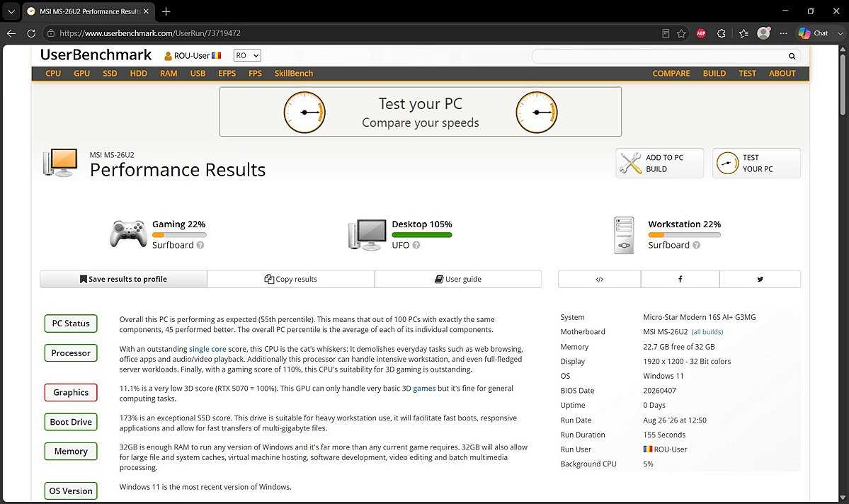Follow the games link in Graphics text
This screenshot has height=504, width=849.
[x=424, y=389]
